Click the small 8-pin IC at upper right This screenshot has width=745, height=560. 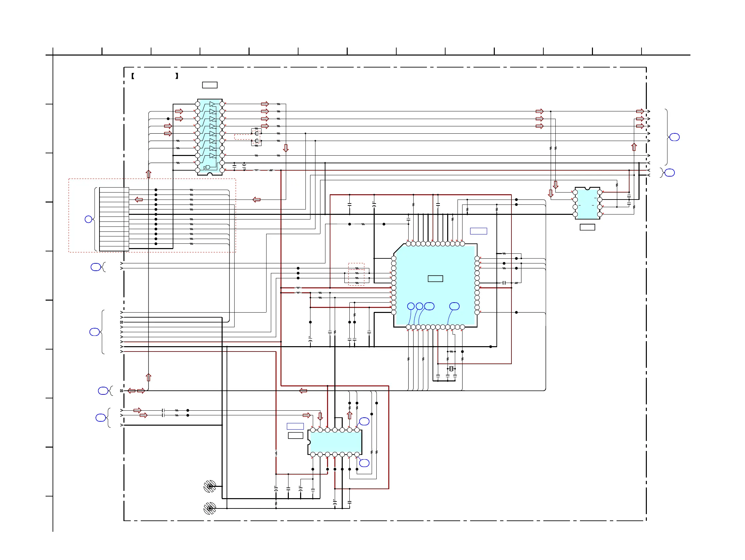[587, 203]
